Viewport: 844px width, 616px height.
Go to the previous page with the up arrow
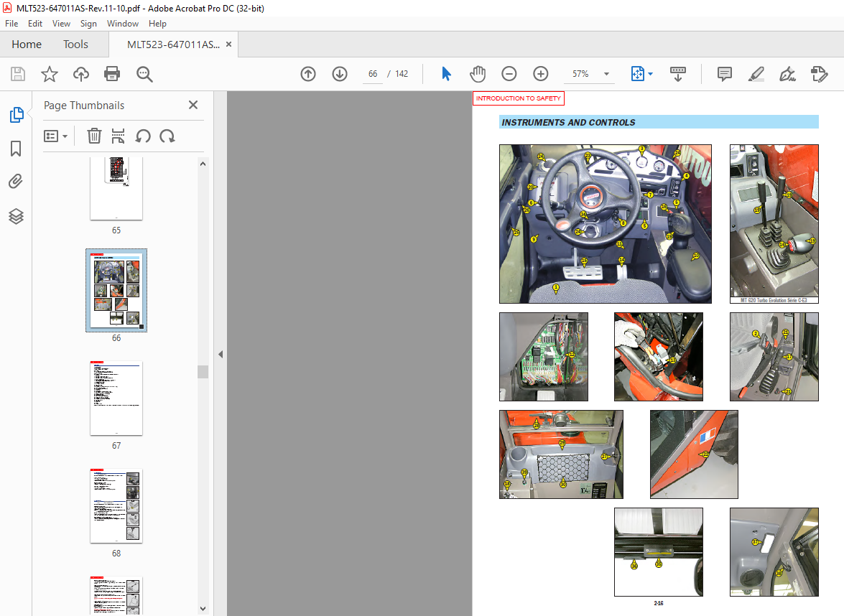(x=308, y=74)
